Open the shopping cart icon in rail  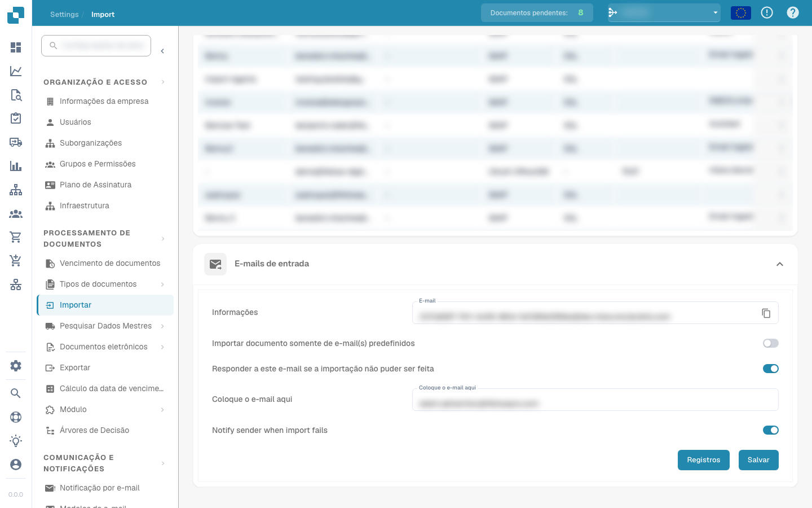16,237
